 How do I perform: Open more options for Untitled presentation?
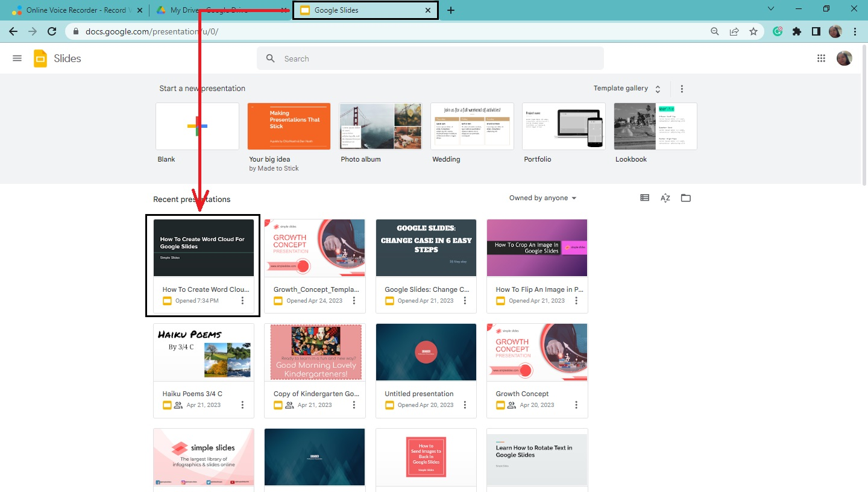pos(465,405)
